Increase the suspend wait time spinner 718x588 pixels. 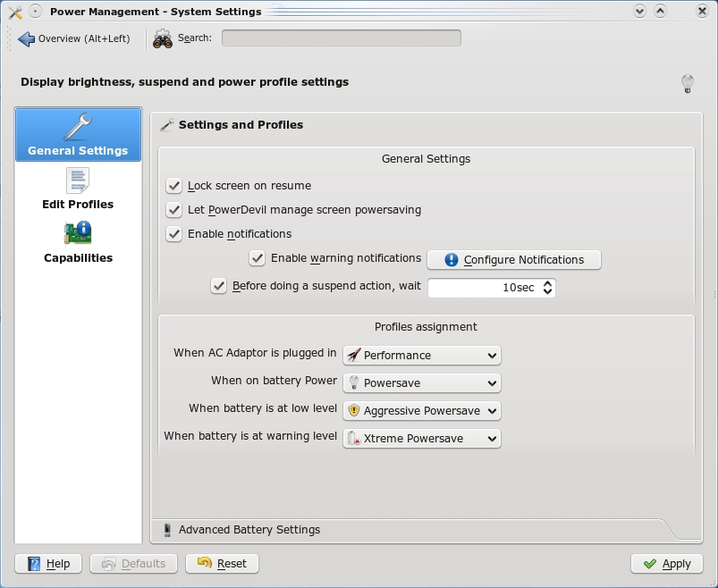(x=548, y=283)
